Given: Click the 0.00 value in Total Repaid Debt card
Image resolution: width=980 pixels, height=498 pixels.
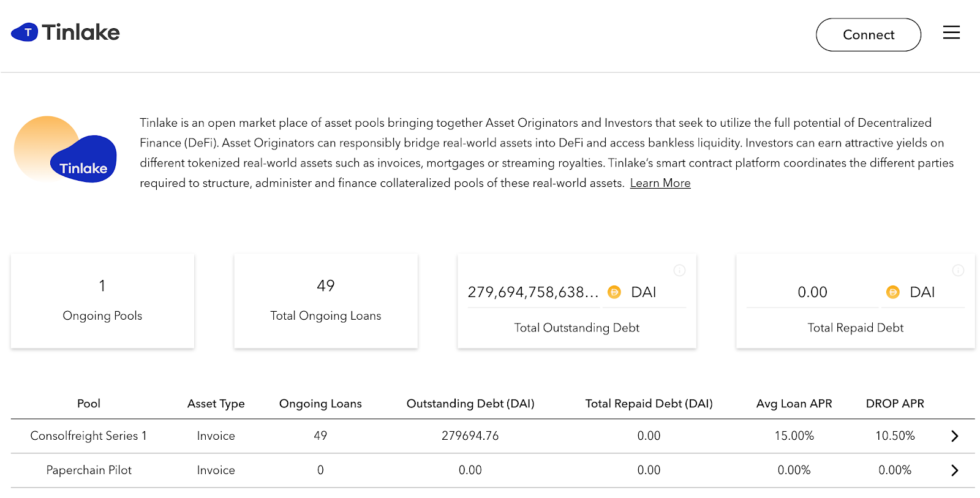Looking at the screenshot, I should pos(812,292).
